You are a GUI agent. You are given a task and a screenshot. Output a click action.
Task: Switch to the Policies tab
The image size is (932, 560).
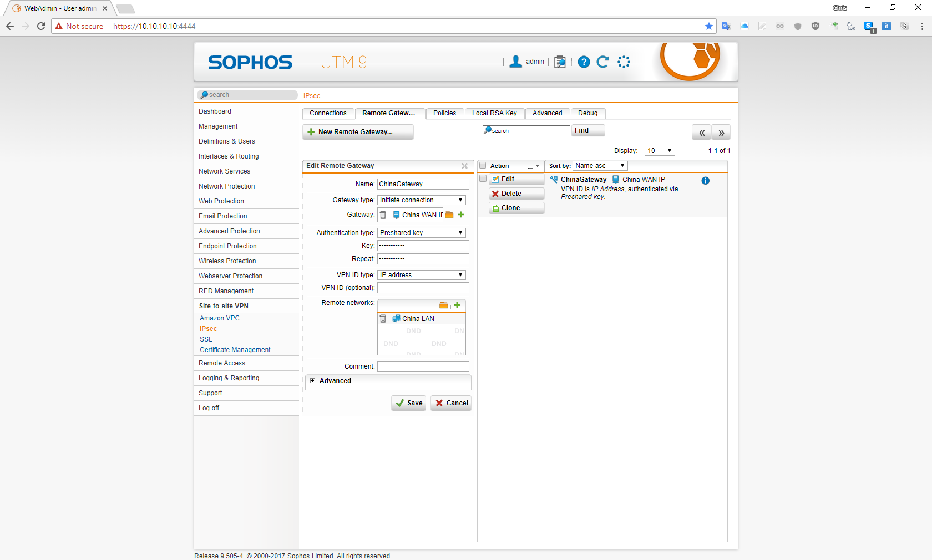coord(444,113)
